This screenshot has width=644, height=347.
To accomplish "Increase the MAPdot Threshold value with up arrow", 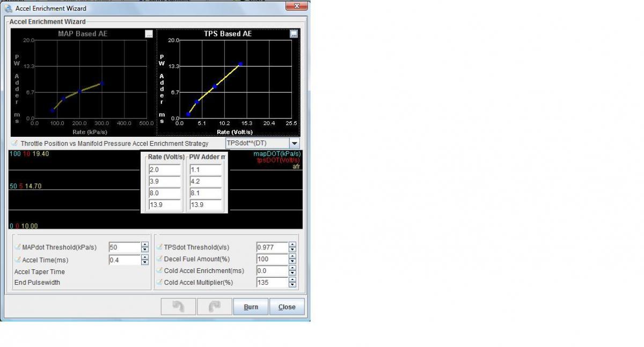I will (144, 245).
